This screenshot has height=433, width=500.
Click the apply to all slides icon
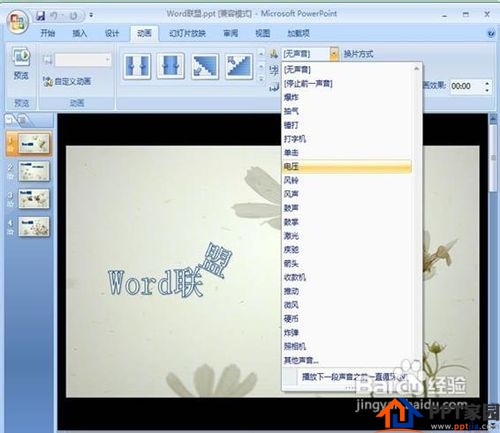tap(274, 87)
